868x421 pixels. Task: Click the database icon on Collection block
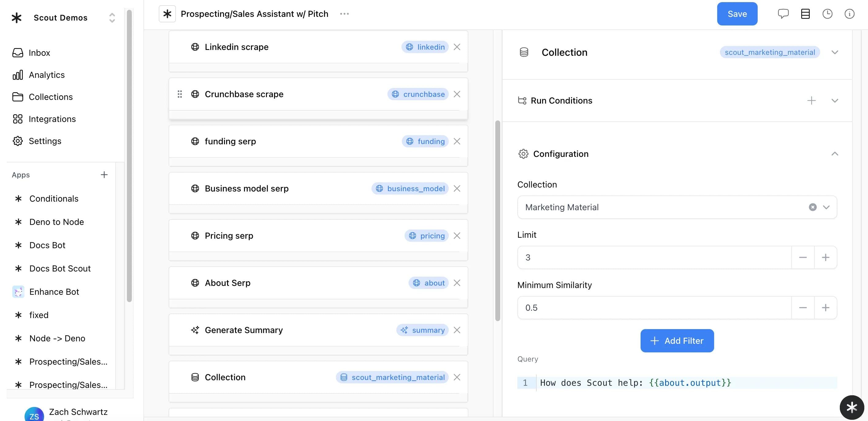click(x=195, y=377)
